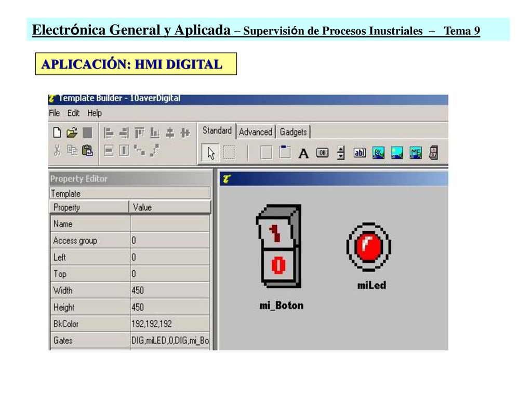The height and width of the screenshot is (399, 532).
Task: Switch to the Gadgets tab
Action: tap(293, 132)
